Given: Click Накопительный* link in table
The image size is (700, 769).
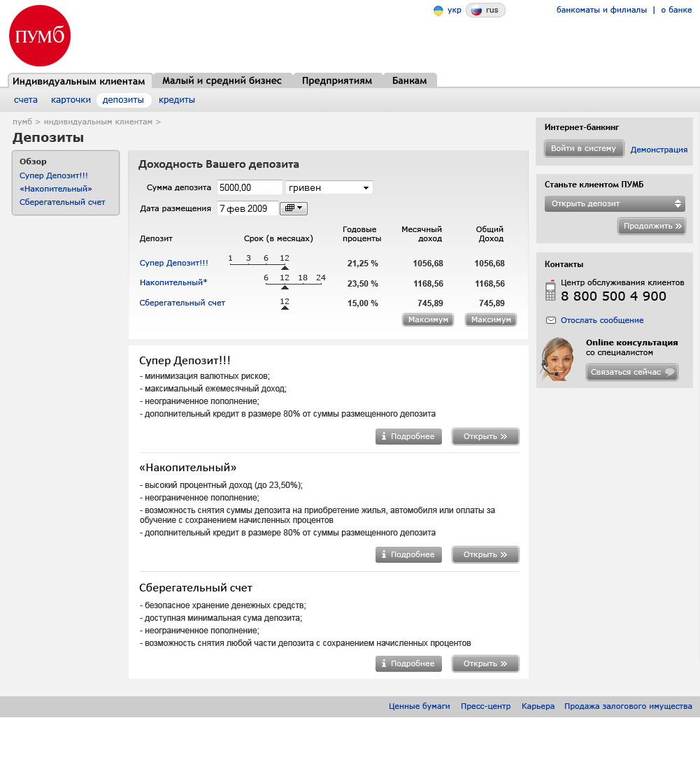Looking at the screenshot, I should tap(173, 282).
